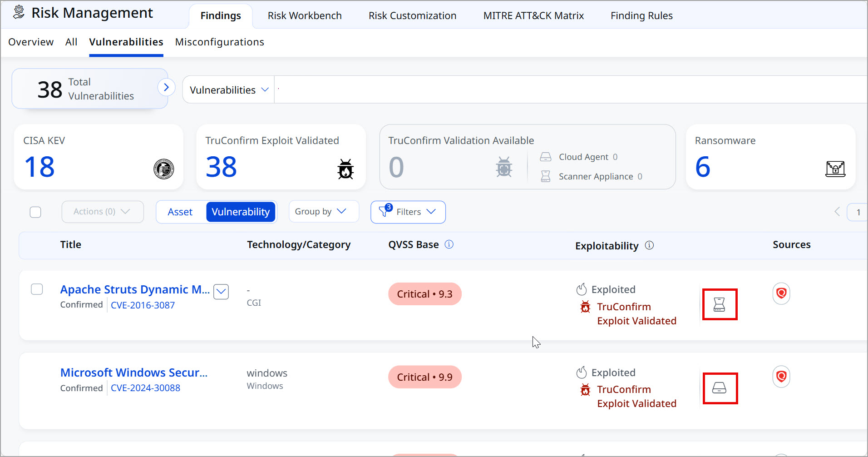Image resolution: width=868 pixels, height=457 pixels.
Task: Open the Risk Workbench tab
Action: [x=305, y=16]
